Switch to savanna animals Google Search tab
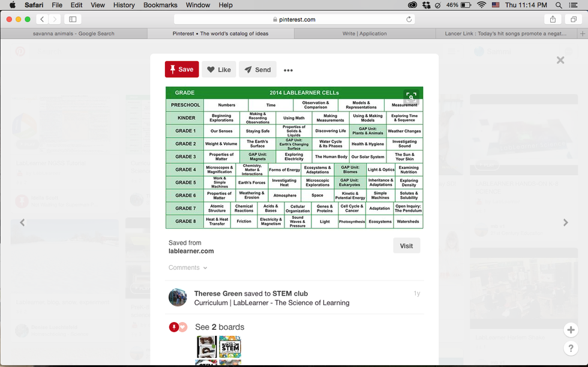Image resolution: width=588 pixels, height=367 pixels. 74,34
